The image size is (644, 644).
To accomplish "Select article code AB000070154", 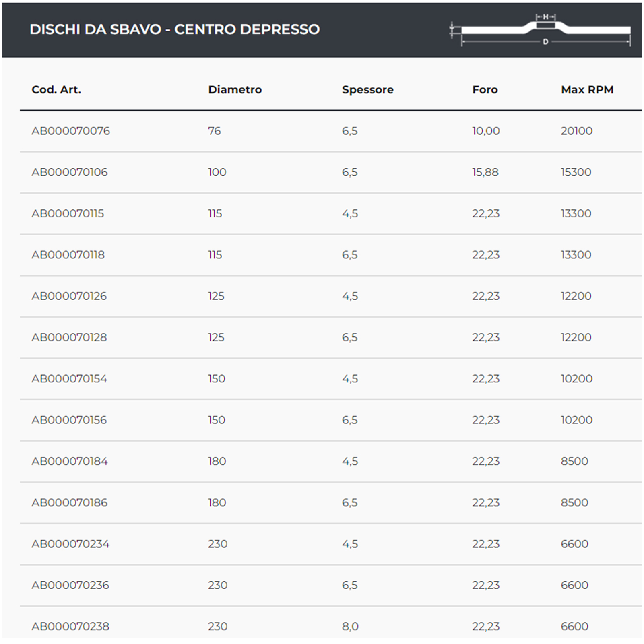I will click(69, 379).
